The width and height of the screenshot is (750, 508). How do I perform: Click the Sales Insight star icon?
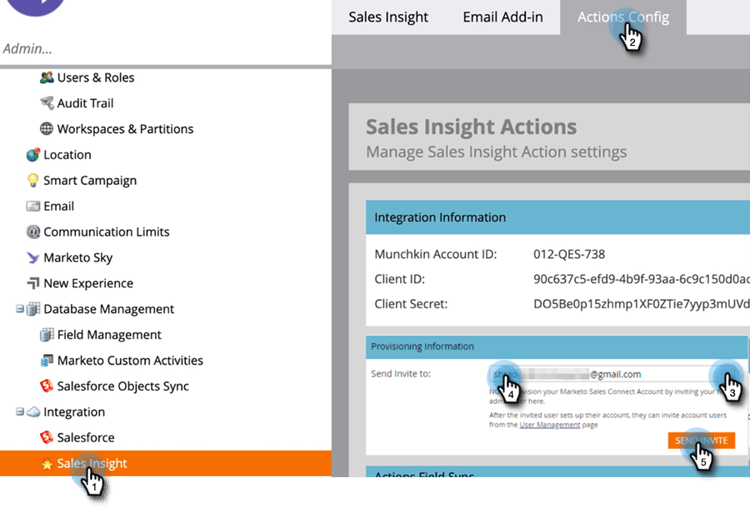pos(46,464)
